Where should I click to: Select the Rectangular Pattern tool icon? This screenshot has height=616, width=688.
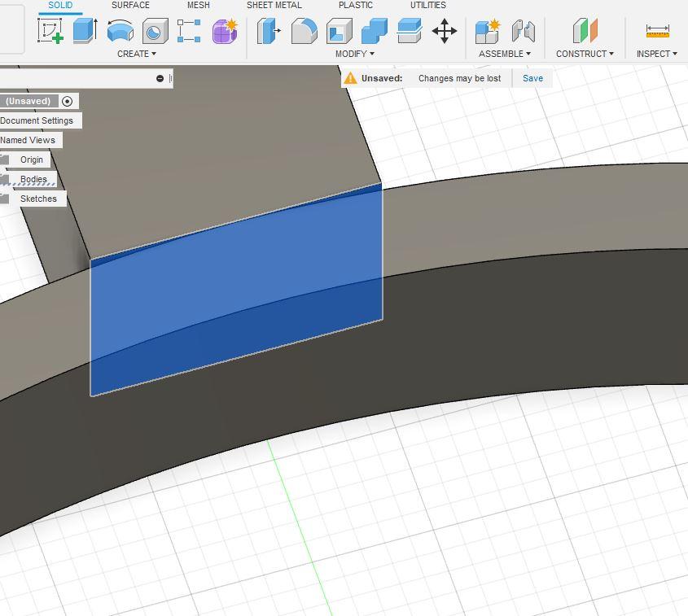[189, 32]
